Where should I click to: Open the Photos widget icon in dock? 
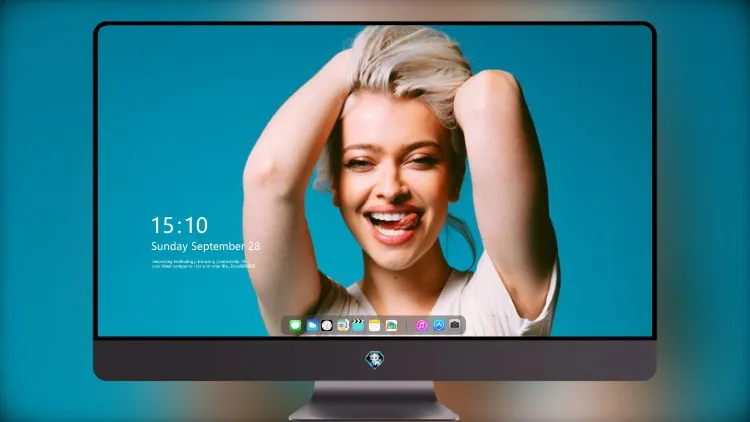391,326
